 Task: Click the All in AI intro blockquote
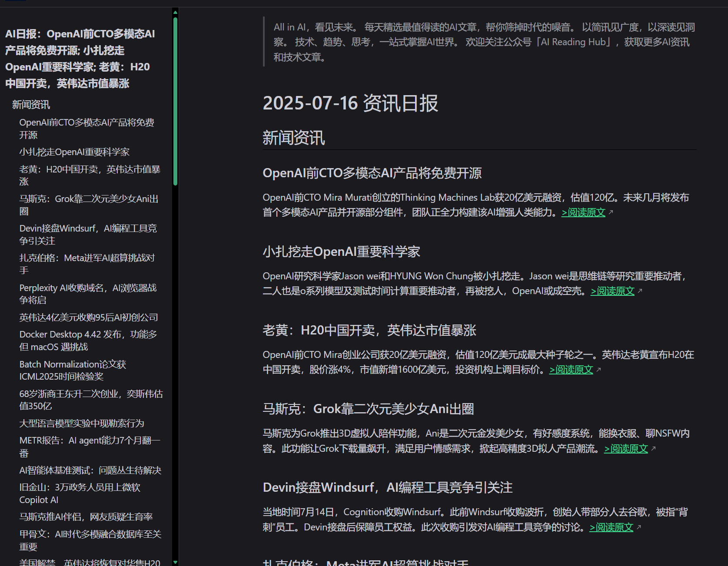tap(480, 42)
